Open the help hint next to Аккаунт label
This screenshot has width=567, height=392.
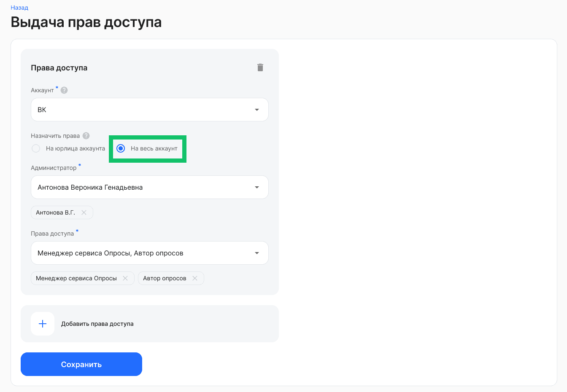pos(64,90)
